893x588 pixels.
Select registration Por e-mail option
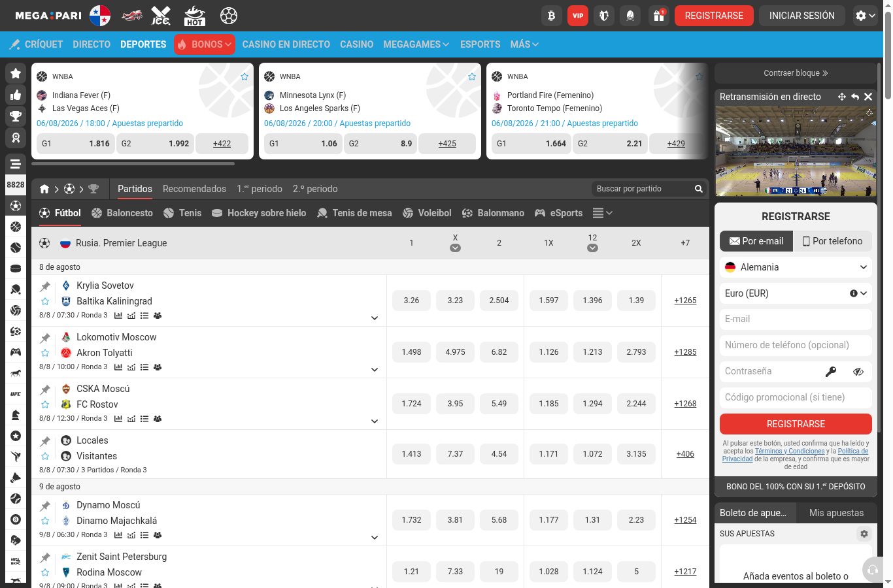756,241
